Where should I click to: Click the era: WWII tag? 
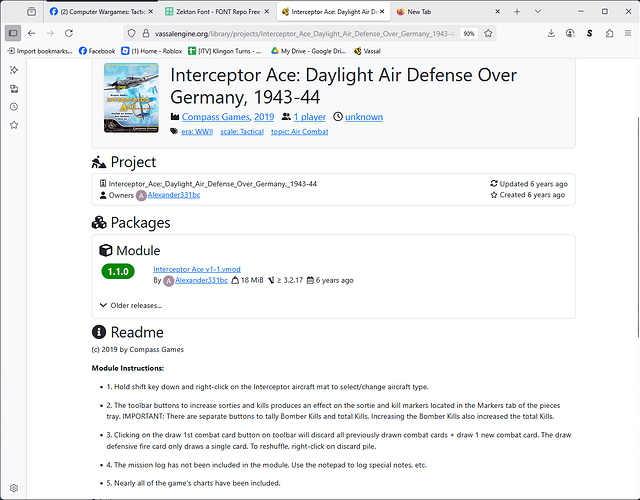[x=196, y=131]
